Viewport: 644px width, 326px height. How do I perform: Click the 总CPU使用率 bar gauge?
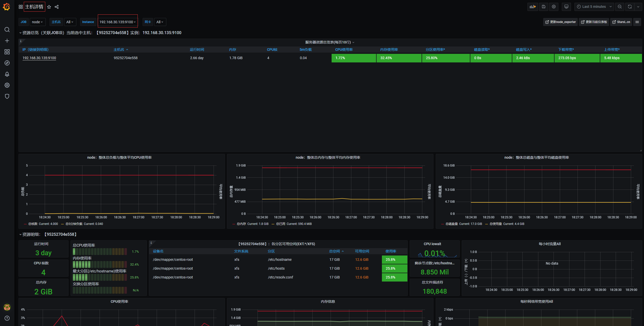pyautogui.click(x=100, y=251)
